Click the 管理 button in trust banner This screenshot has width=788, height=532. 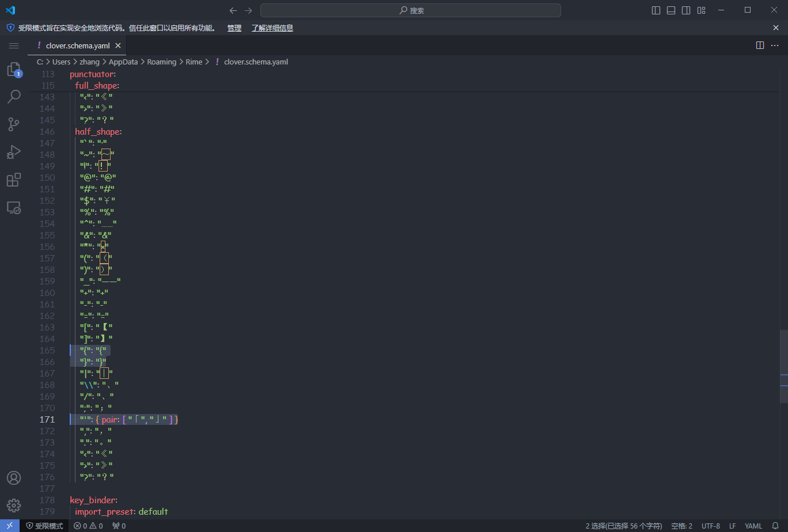coord(234,28)
